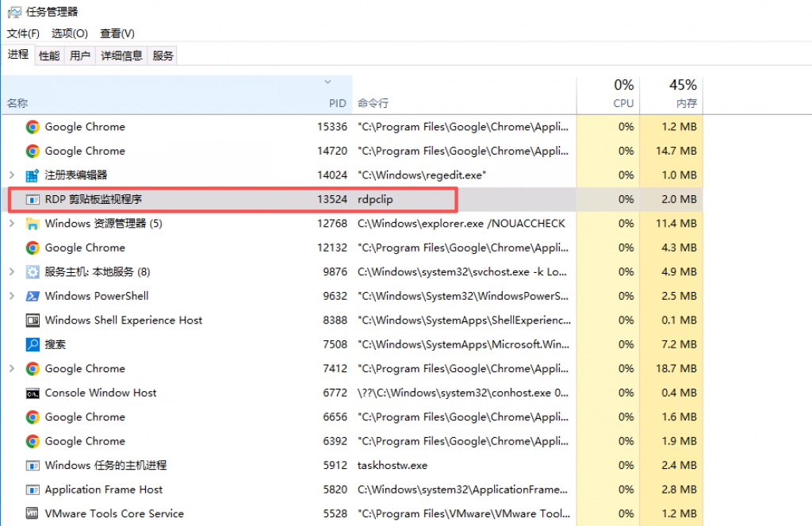Open the 文件(F) menu
Image resolution: width=812 pixels, height=526 pixels.
[23, 33]
